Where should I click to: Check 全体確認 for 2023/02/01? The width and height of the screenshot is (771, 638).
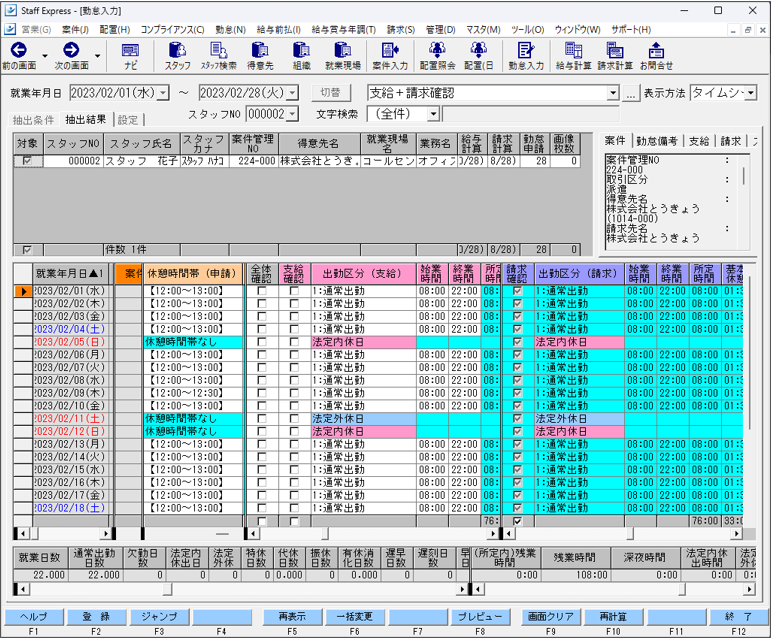pos(262,291)
